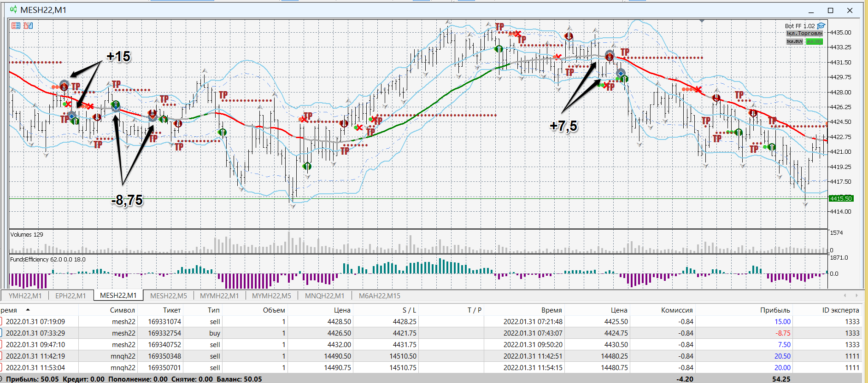The height and width of the screenshot is (383, 868).
Task: Click the Баланс: 50.05 summary text
Action: [x=239, y=379]
